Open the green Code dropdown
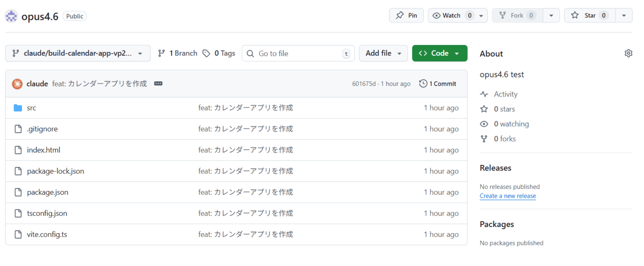 pyautogui.click(x=439, y=53)
